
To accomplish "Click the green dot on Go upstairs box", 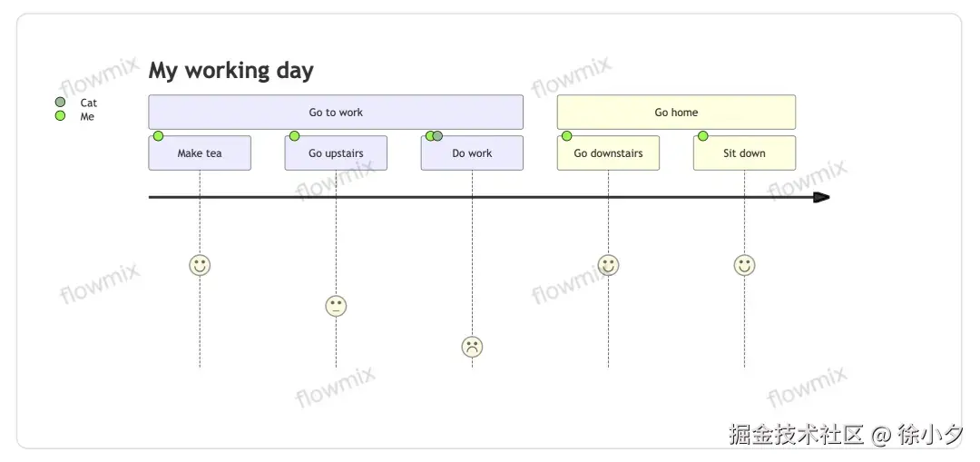I will point(294,136).
